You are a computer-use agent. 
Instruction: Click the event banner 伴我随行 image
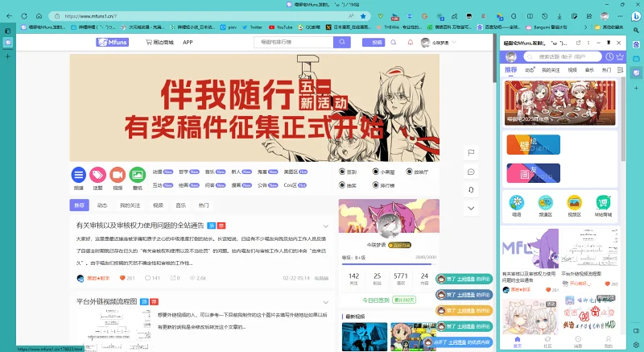tap(254, 108)
